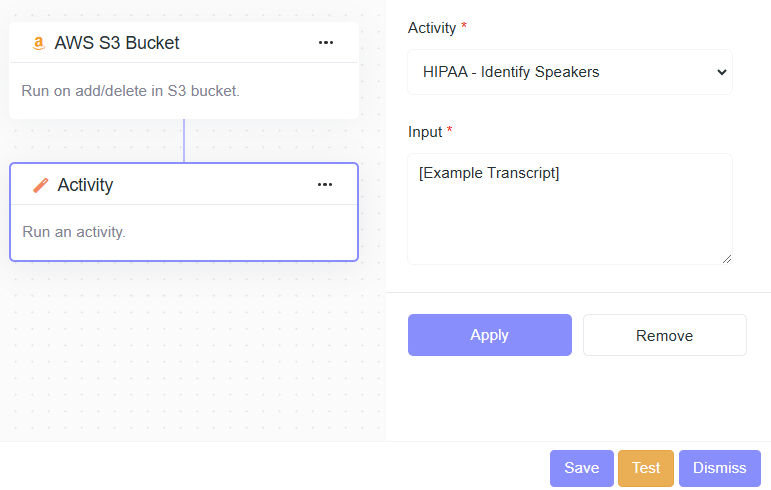Viewport: 771px width, 490px height.
Task: Open the AWS S3 Bucket options menu
Action: [x=325, y=43]
